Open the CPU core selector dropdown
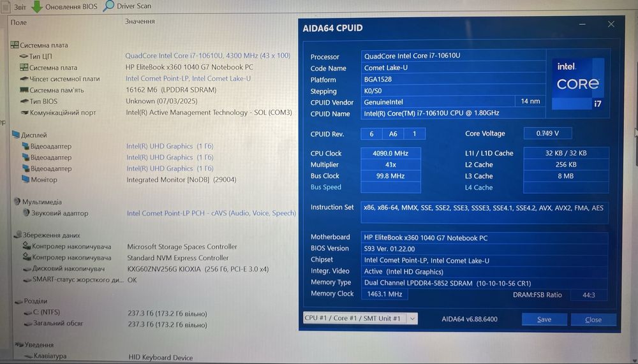 pyautogui.click(x=360, y=319)
